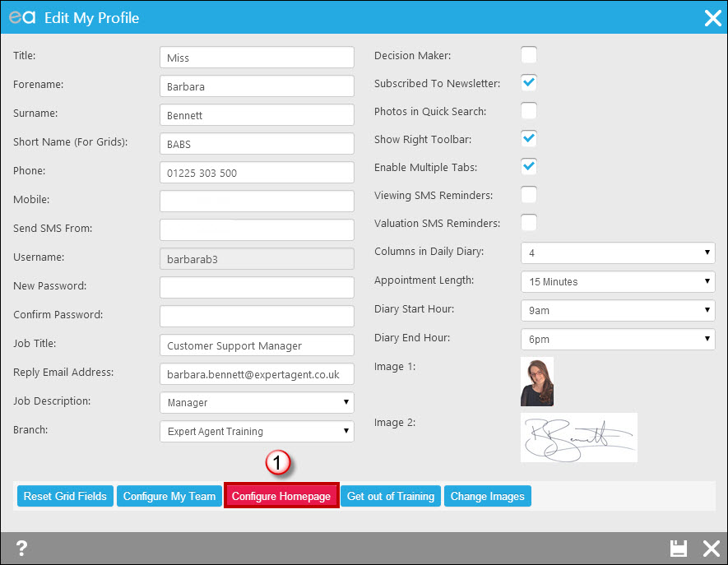
Task: Click the save floppy disk icon
Action: pyautogui.click(x=679, y=549)
